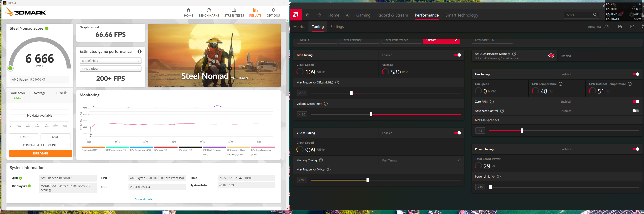
Task: Click the LOAD button in 3DMark
Action: pos(24,137)
